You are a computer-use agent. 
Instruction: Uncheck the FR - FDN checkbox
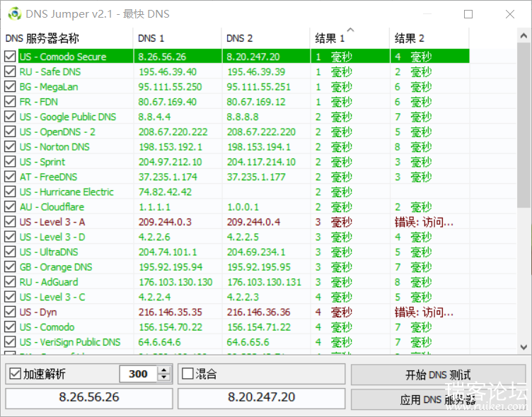pos(10,102)
